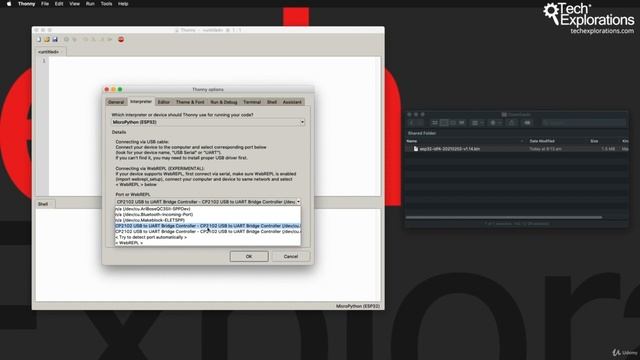Switch to the Run & Debug tab
This screenshot has height=360, width=640.
224,102
